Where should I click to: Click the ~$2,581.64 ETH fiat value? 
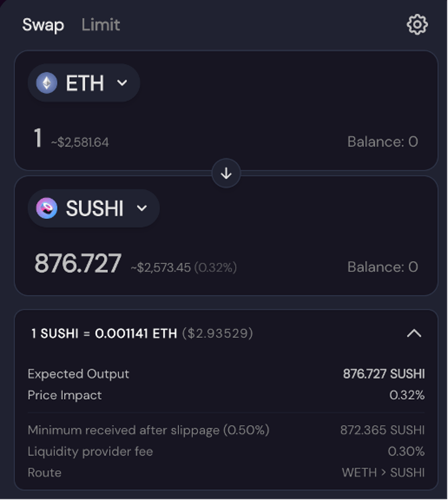pos(80,142)
